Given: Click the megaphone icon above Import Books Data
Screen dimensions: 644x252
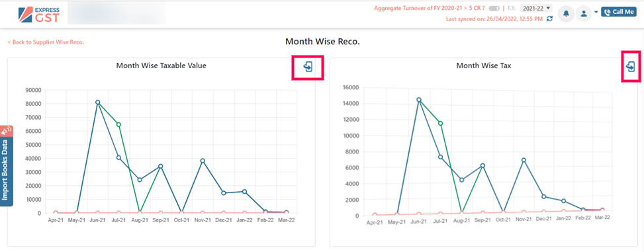Looking at the screenshot, I should click(x=6, y=131).
